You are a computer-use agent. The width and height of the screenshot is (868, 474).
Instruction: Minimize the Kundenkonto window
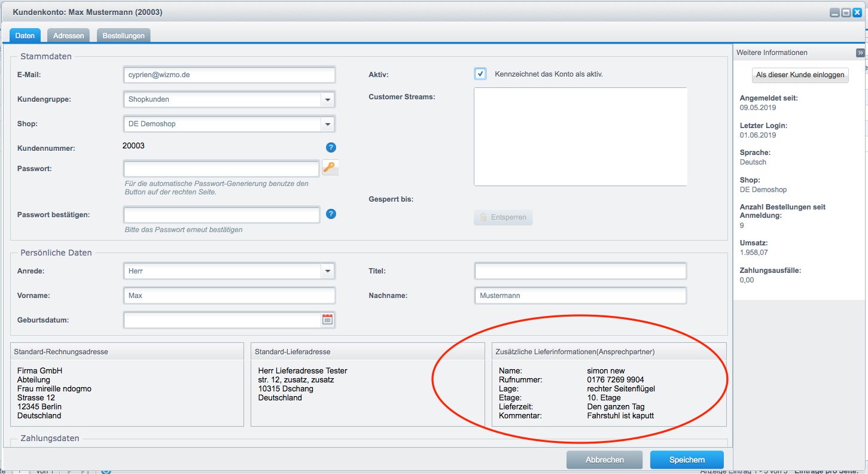pos(836,12)
